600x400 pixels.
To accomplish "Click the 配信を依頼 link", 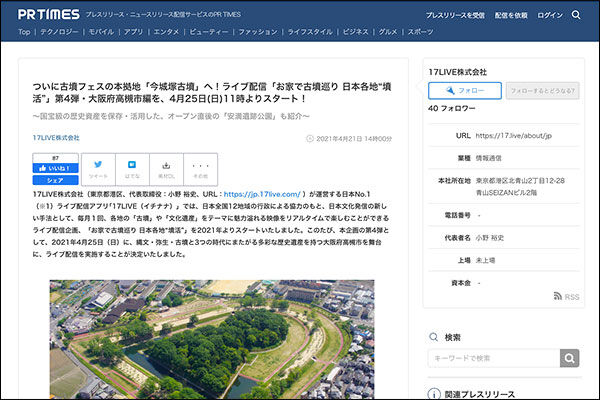I will (511, 15).
